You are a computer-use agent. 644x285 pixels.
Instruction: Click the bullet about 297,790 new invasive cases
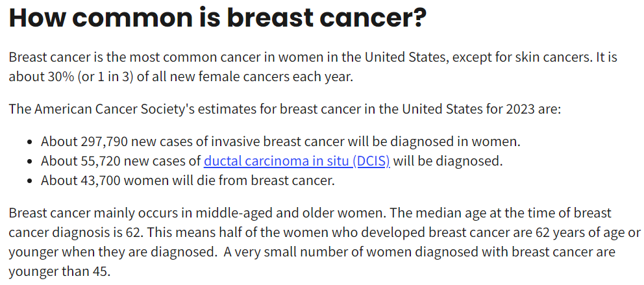pos(280,142)
